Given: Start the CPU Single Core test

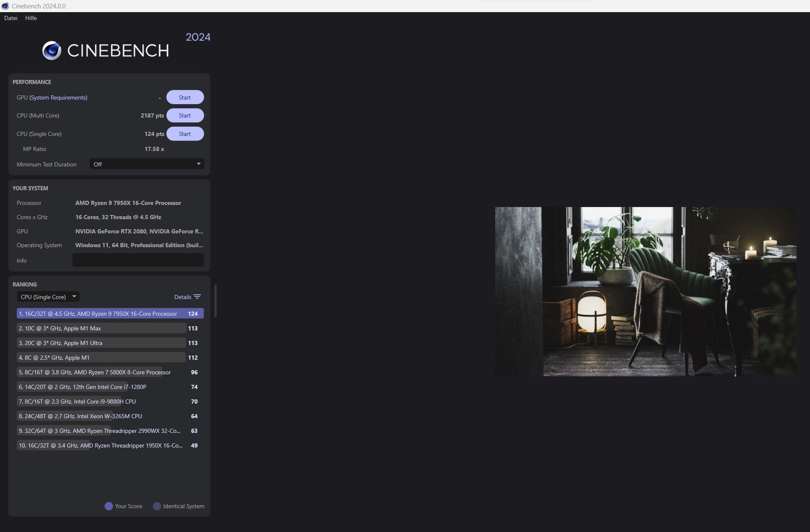Looking at the screenshot, I should (x=185, y=134).
